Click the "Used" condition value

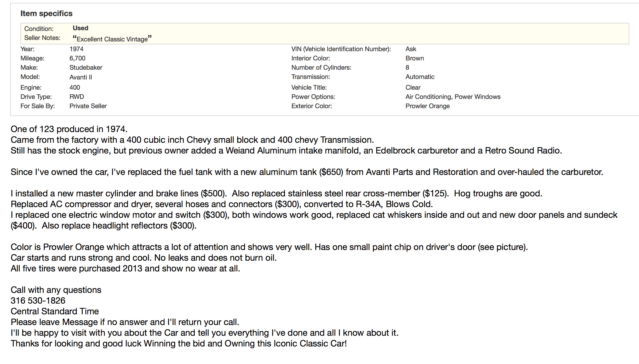pyautogui.click(x=80, y=28)
